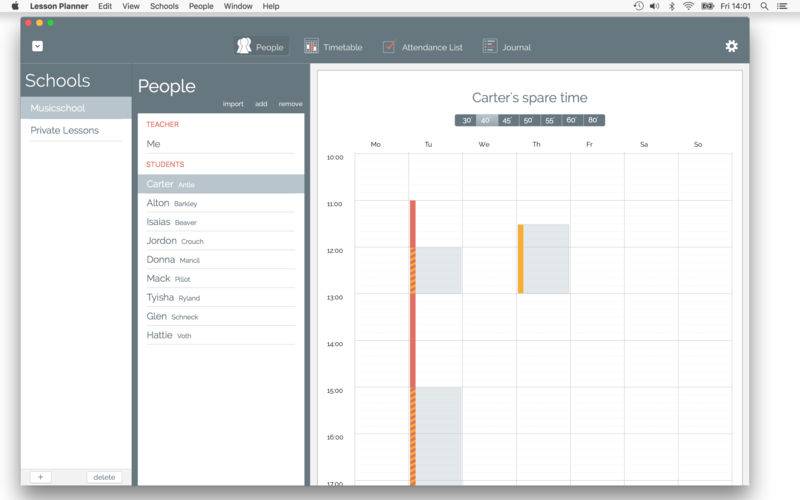Viewport: 800px width, 500px height.
Task: Open the People view icon
Action: [x=244, y=46]
